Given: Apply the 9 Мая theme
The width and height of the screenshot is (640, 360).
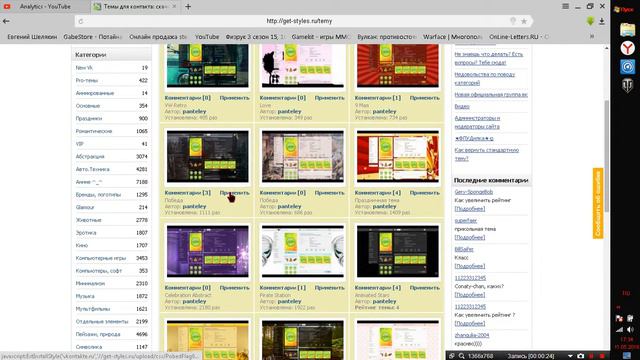Looking at the screenshot, I should point(424,98).
